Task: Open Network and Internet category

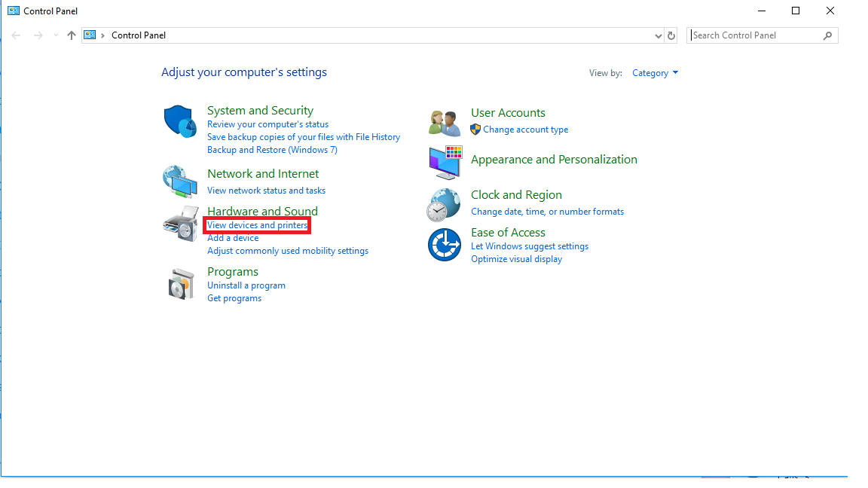Action: tap(263, 174)
